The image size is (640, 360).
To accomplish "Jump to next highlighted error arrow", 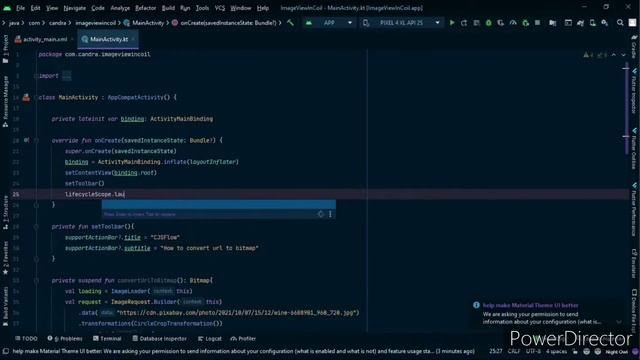I will tap(623, 55).
